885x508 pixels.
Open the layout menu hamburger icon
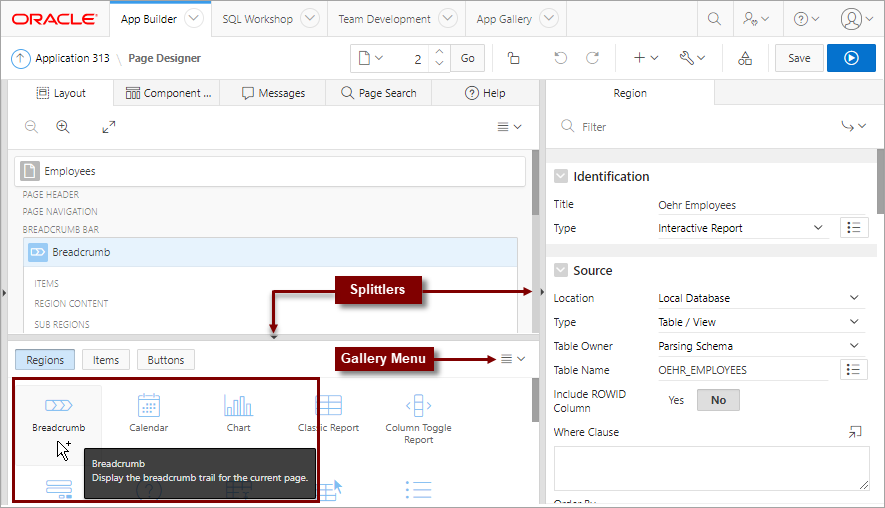[509, 127]
